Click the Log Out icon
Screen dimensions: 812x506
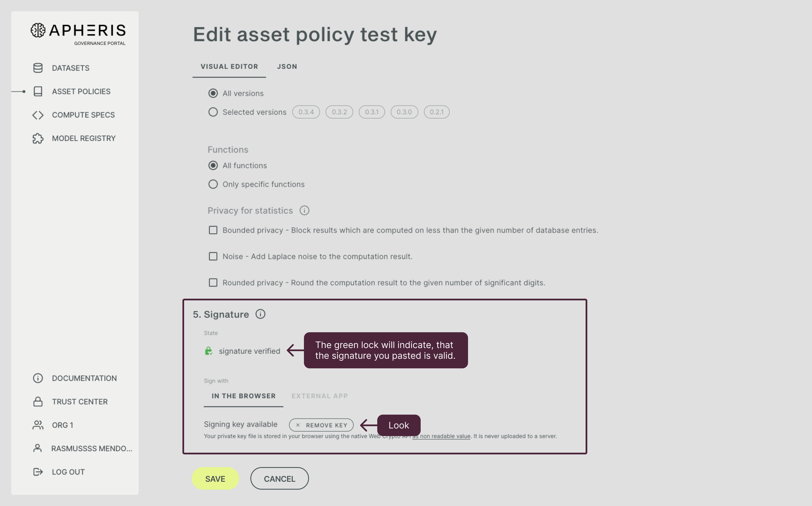click(x=38, y=472)
